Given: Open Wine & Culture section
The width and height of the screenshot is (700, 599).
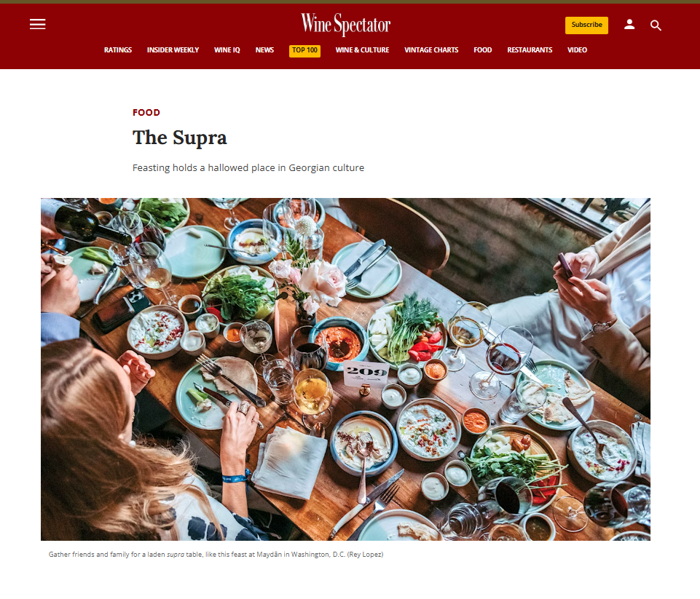Looking at the screenshot, I should point(362,50).
